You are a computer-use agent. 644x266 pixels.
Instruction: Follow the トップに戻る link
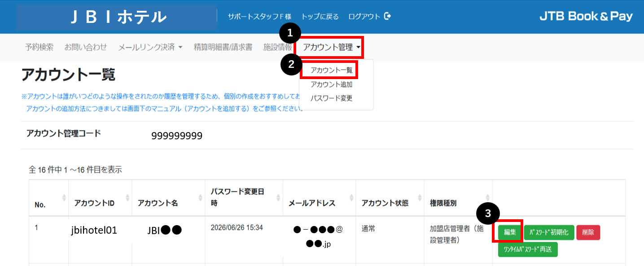[x=320, y=16]
